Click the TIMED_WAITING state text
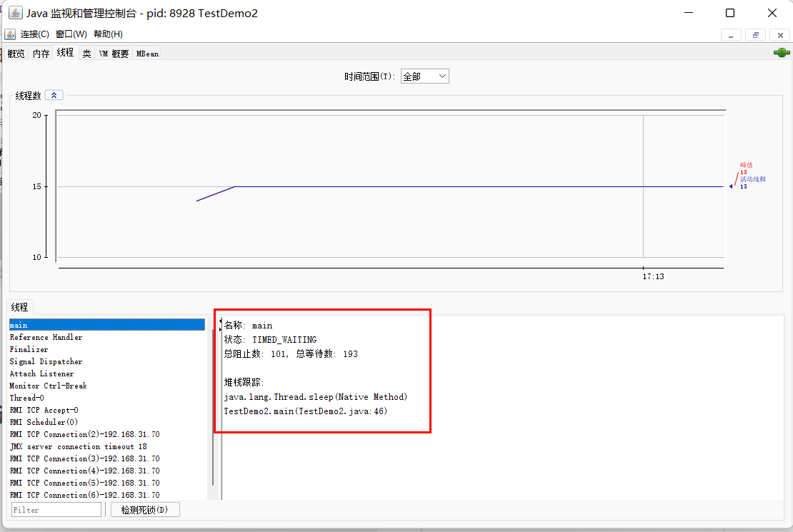This screenshot has height=532, width=793. [284, 340]
